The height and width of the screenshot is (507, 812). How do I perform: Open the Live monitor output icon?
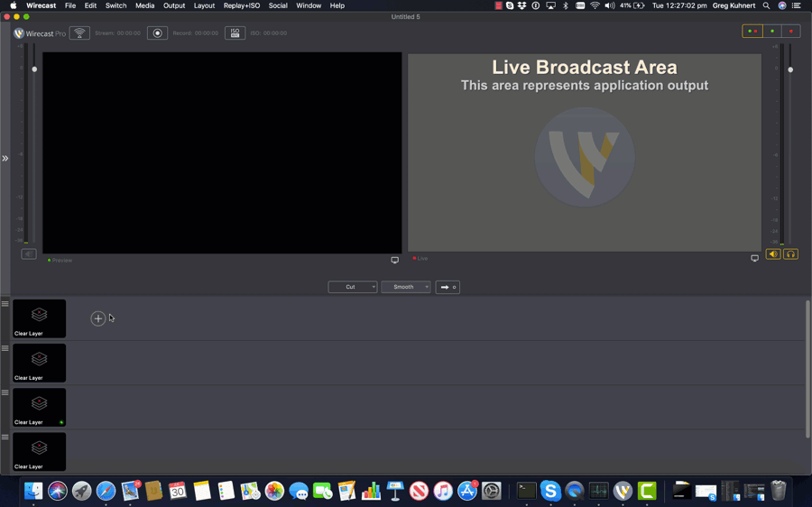pyautogui.click(x=754, y=258)
